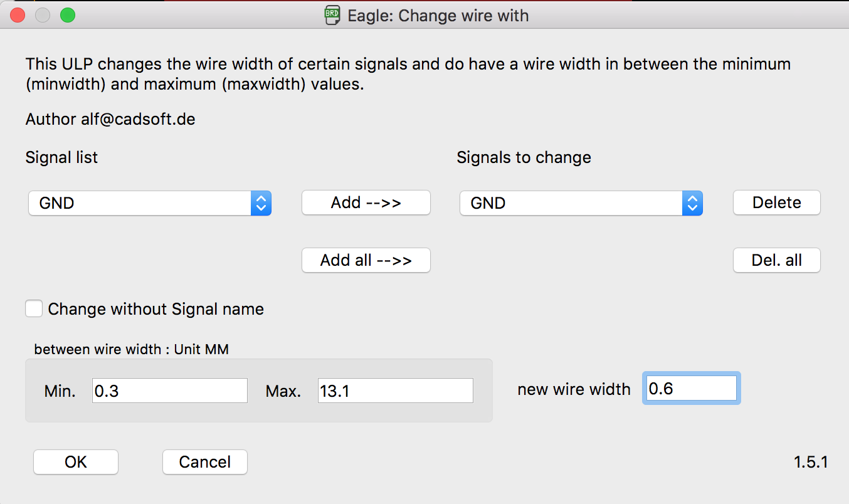Click the version number 1.5.1 label

pyautogui.click(x=811, y=462)
